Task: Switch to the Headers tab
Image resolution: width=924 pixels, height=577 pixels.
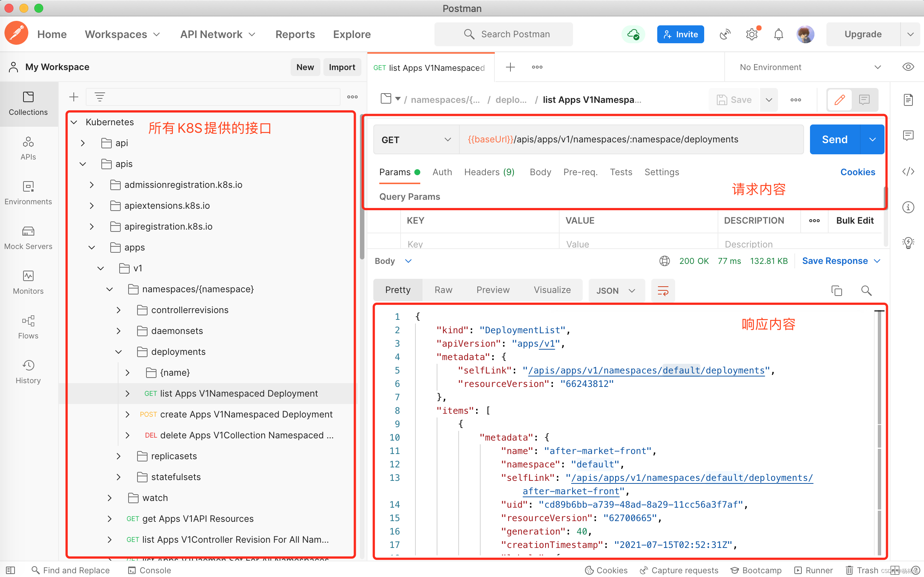Action: pyautogui.click(x=489, y=172)
